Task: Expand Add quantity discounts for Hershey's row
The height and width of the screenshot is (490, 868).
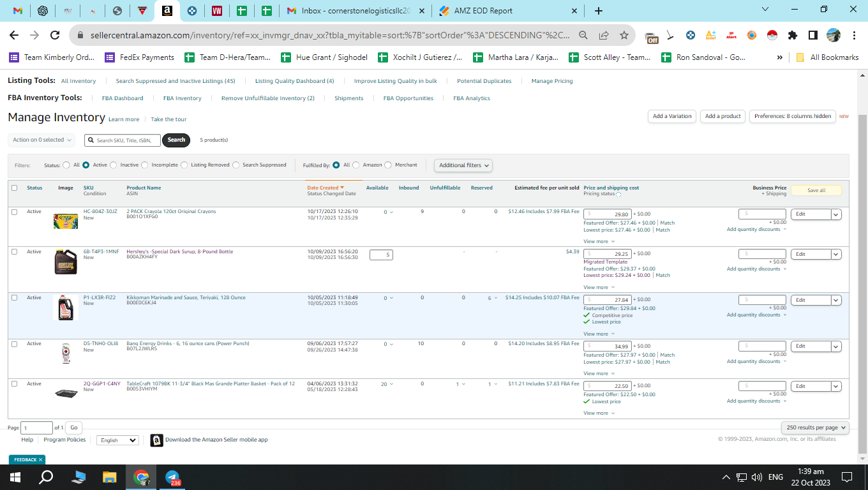Action: [x=756, y=269]
